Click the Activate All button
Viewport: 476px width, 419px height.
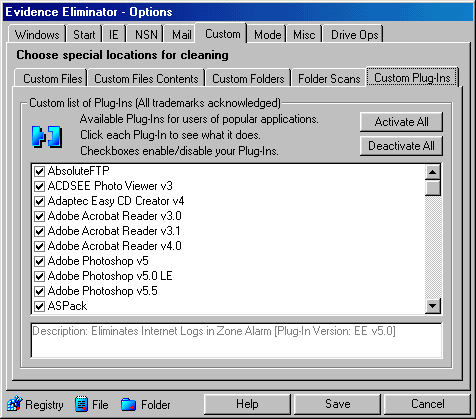tap(401, 122)
